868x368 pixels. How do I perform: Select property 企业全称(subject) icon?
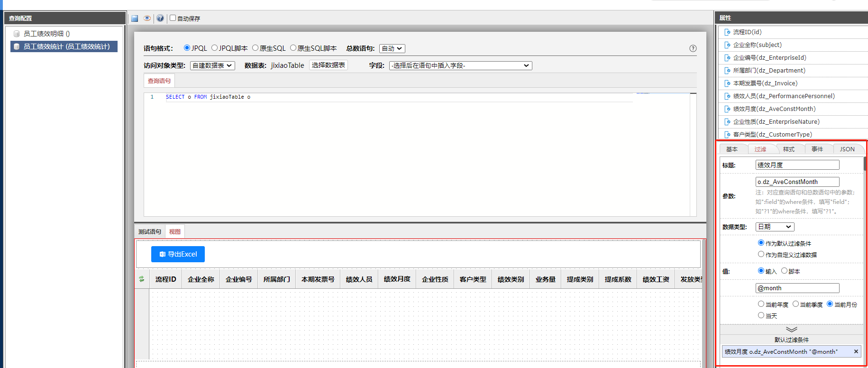pyautogui.click(x=727, y=45)
